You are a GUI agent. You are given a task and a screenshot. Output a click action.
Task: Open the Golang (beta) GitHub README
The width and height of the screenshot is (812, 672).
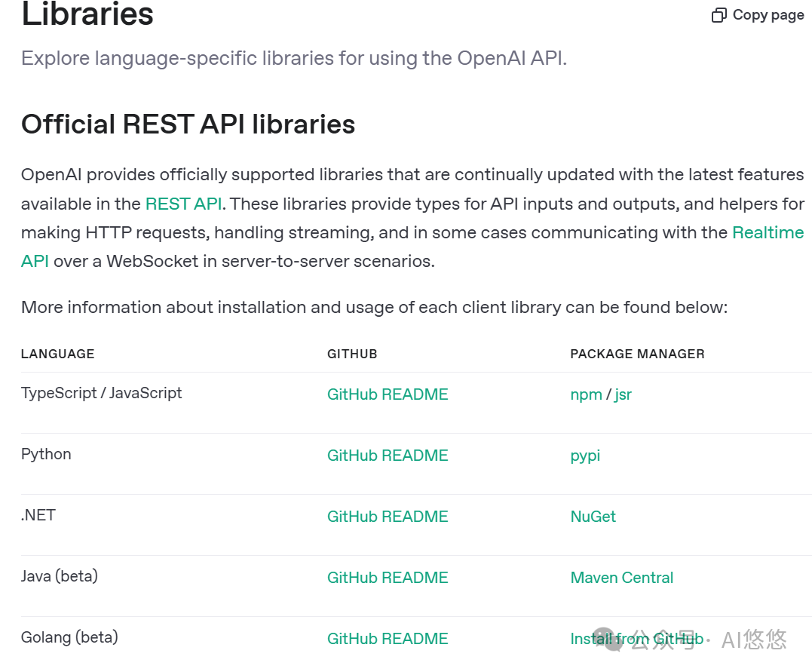pos(388,639)
